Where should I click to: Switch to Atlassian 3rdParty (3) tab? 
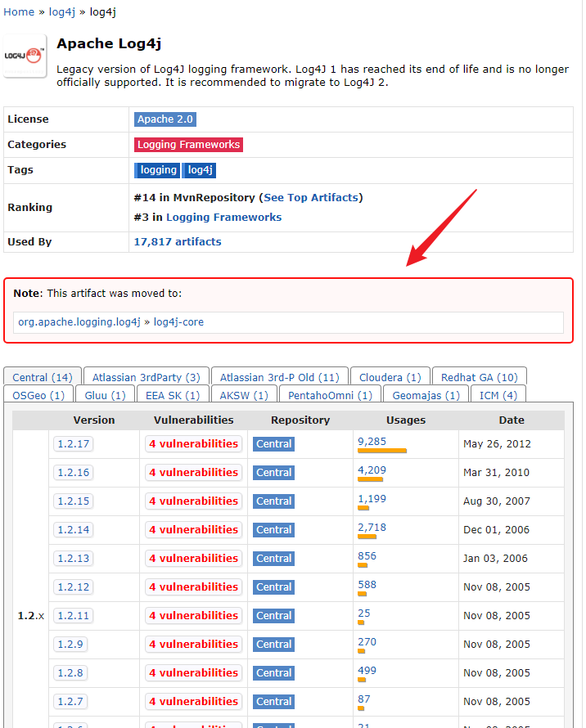pyautogui.click(x=146, y=377)
